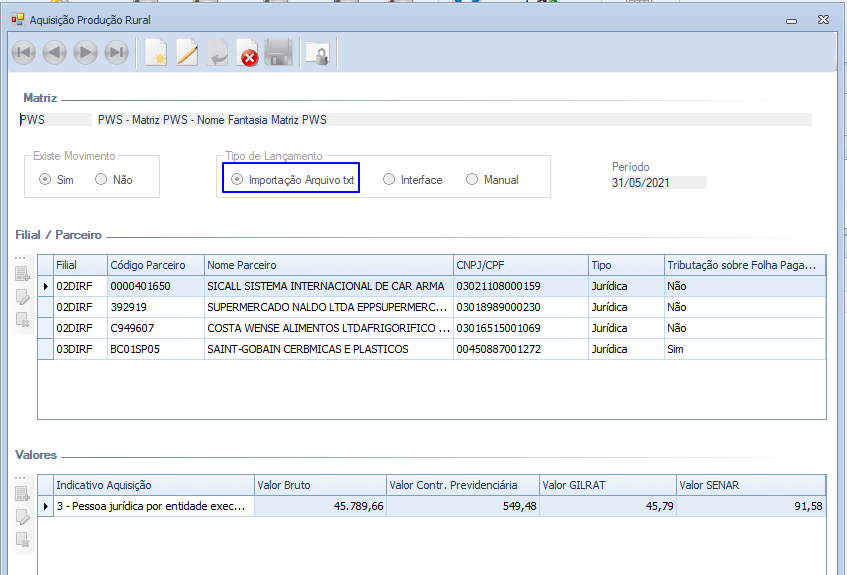Click the padlock icon in the toolbar

click(x=317, y=53)
